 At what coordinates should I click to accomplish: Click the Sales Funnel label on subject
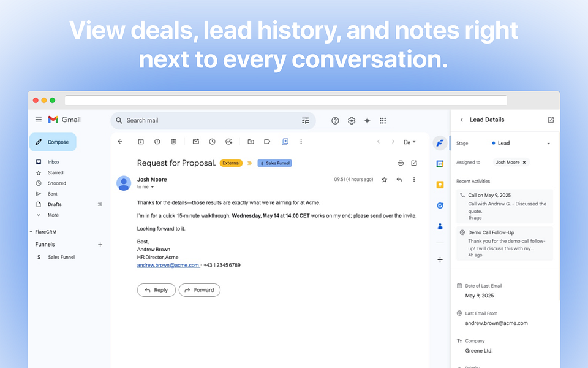(x=274, y=163)
